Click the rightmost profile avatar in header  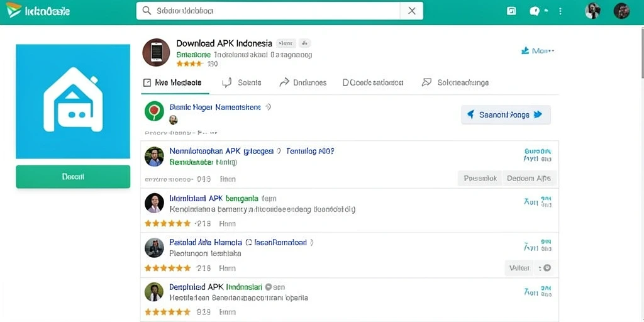[x=621, y=11]
